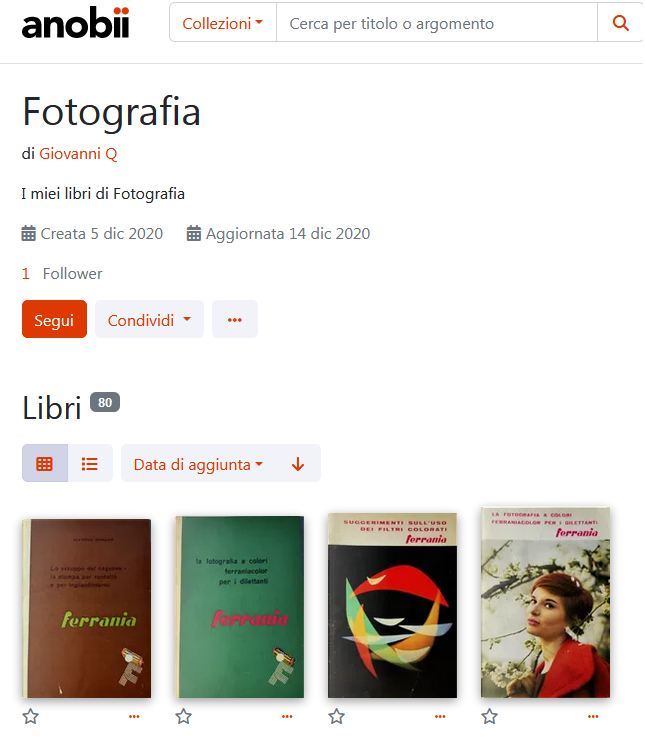The height and width of the screenshot is (737, 645).
Task: Switch to list view of books
Action: (90, 464)
